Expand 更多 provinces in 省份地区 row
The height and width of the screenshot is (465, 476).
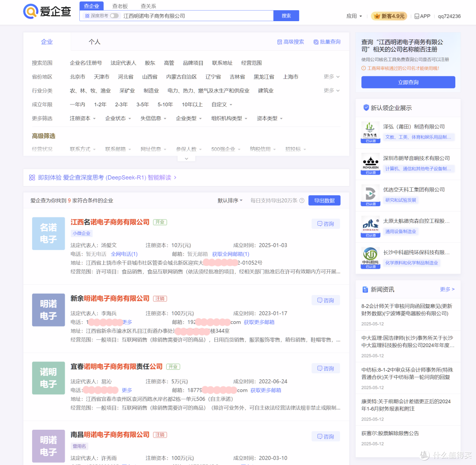pos(331,77)
